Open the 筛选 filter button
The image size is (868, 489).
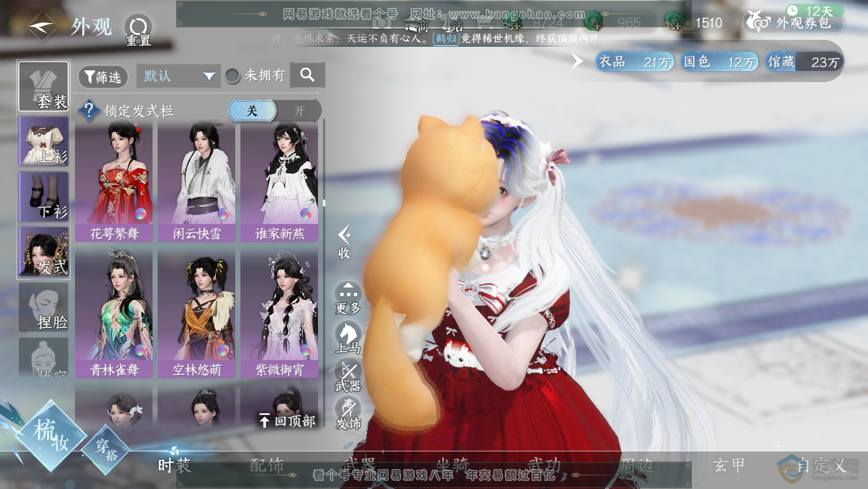coord(103,77)
